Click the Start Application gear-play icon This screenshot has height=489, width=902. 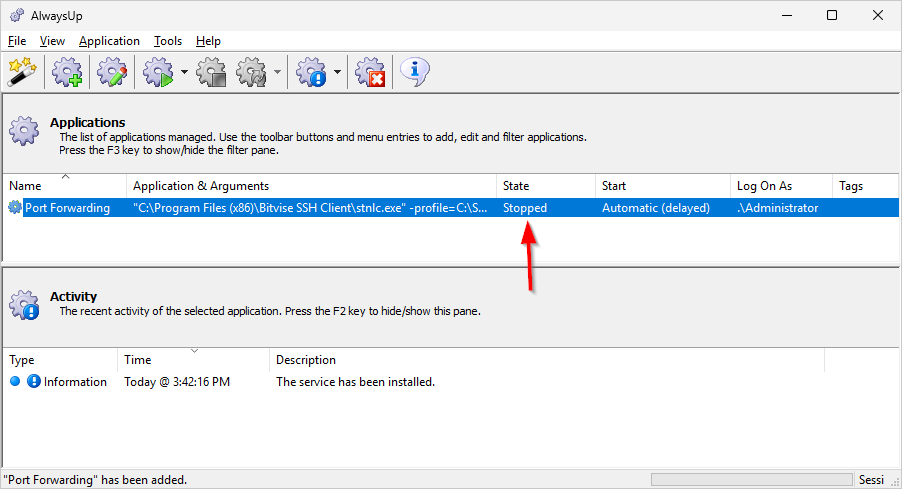click(158, 72)
